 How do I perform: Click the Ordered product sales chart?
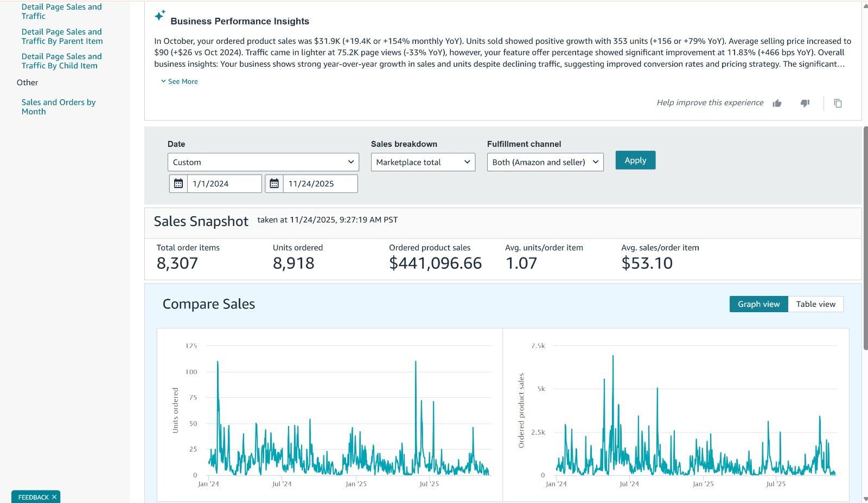(676, 415)
